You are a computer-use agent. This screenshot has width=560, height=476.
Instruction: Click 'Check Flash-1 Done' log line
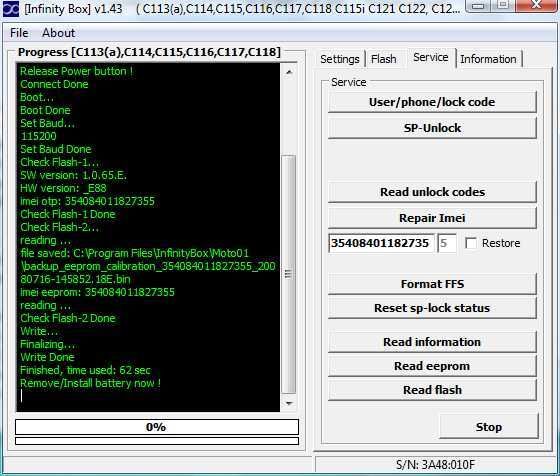tap(68, 214)
